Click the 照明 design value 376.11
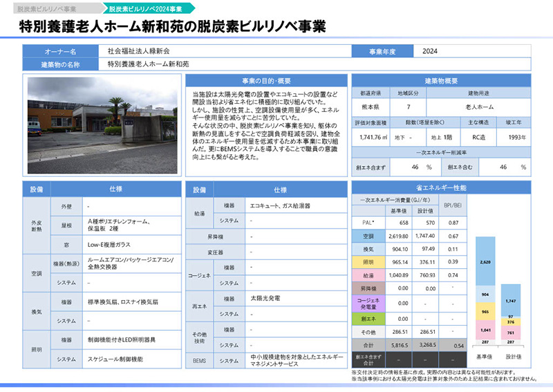553x392 pixels. [x=425, y=262]
